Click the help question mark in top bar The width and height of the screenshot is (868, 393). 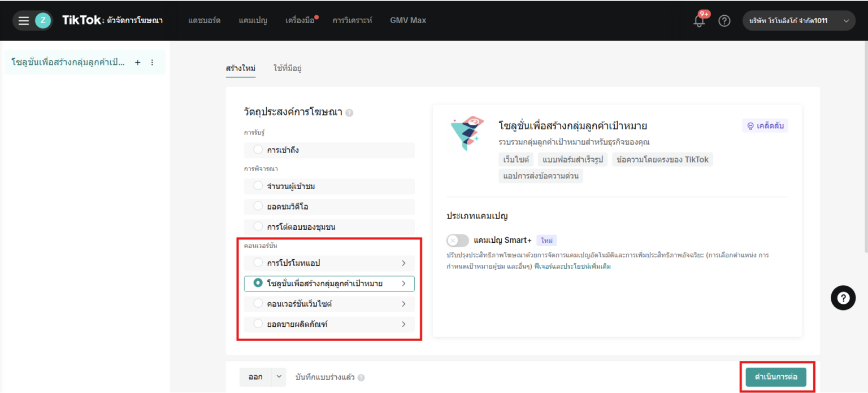click(x=724, y=20)
